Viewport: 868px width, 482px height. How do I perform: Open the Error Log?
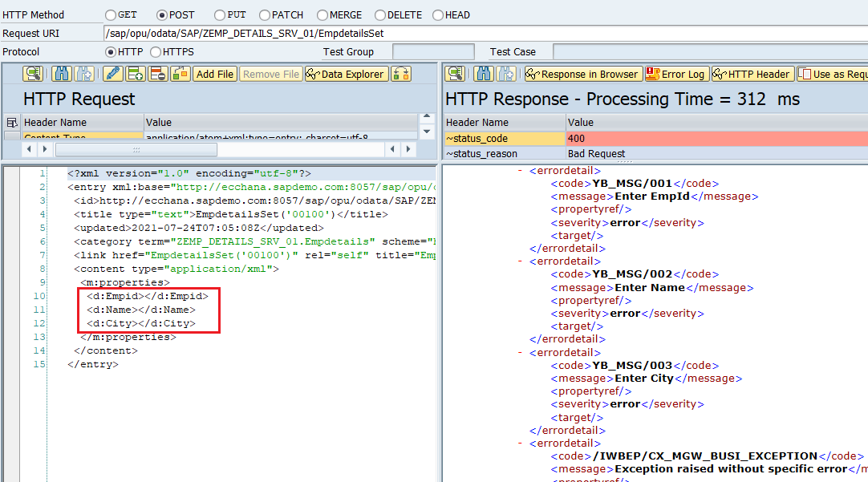(x=676, y=74)
